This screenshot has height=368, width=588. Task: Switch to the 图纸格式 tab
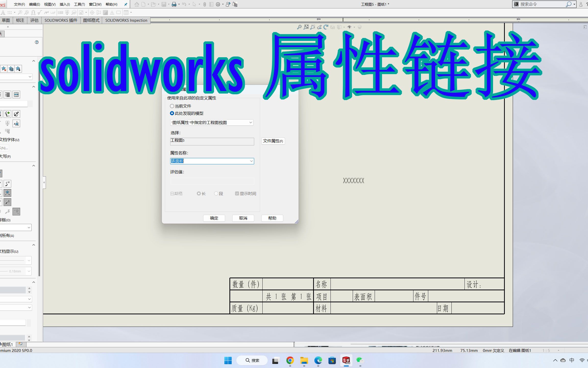pyautogui.click(x=91, y=20)
